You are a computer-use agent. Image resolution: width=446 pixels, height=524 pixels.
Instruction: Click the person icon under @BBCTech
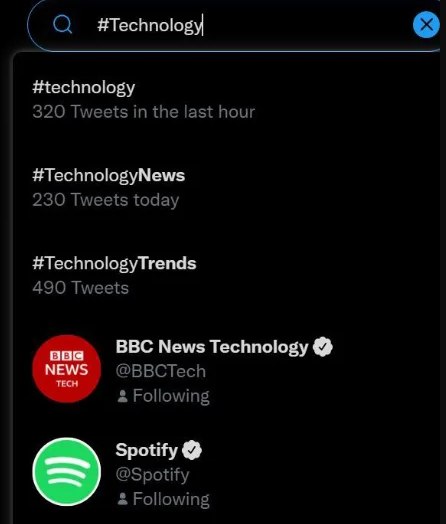(123, 396)
